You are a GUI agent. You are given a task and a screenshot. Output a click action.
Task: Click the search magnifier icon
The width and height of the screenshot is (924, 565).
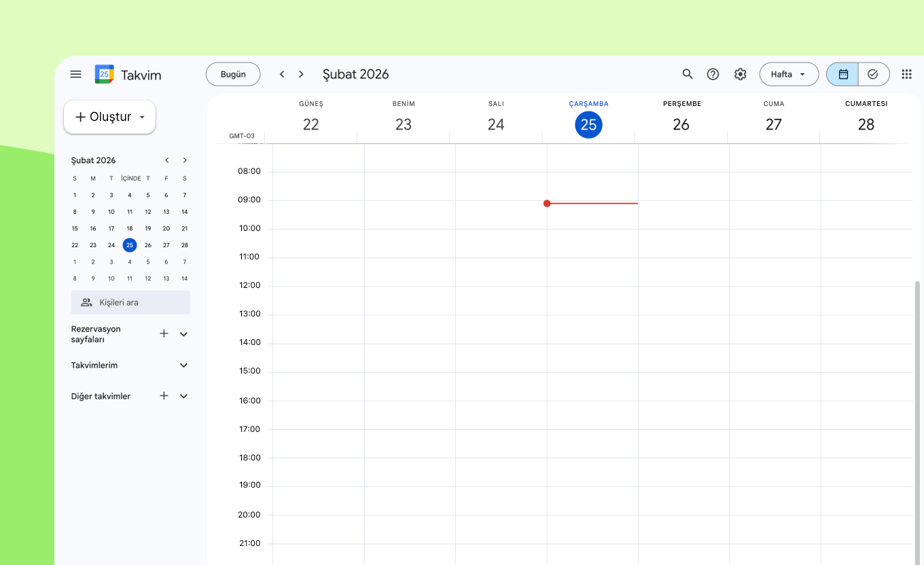click(688, 75)
